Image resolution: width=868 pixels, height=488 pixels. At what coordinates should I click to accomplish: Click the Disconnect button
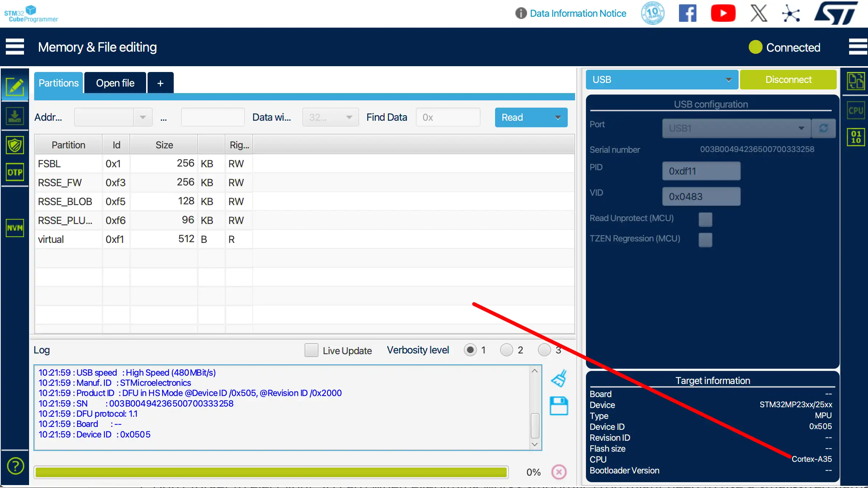(788, 80)
